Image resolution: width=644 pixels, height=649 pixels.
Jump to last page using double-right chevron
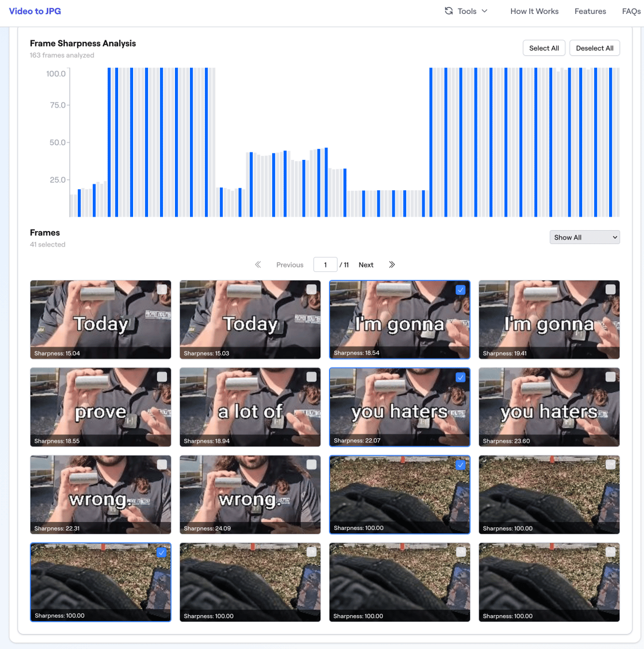click(x=392, y=264)
